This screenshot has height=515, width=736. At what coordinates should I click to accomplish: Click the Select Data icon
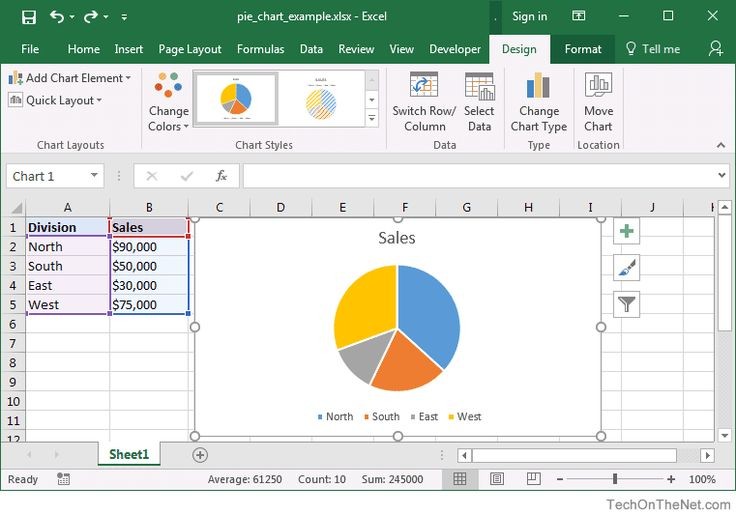[x=479, y=87]
